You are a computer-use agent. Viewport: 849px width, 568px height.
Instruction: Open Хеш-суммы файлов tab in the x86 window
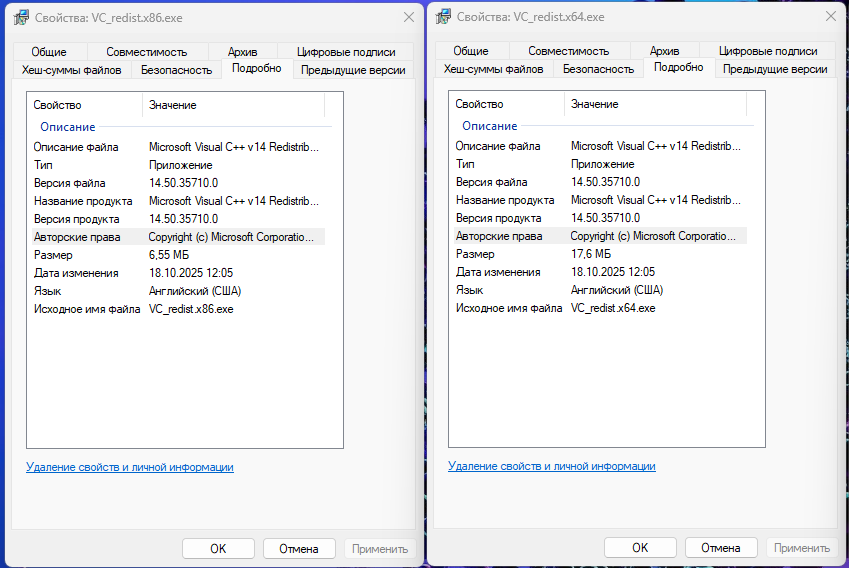72,70
